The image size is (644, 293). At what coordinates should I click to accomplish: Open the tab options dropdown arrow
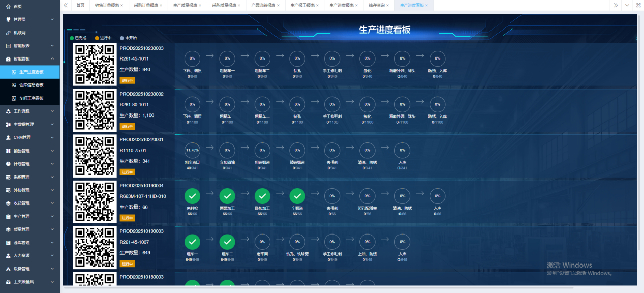(627, 5)
